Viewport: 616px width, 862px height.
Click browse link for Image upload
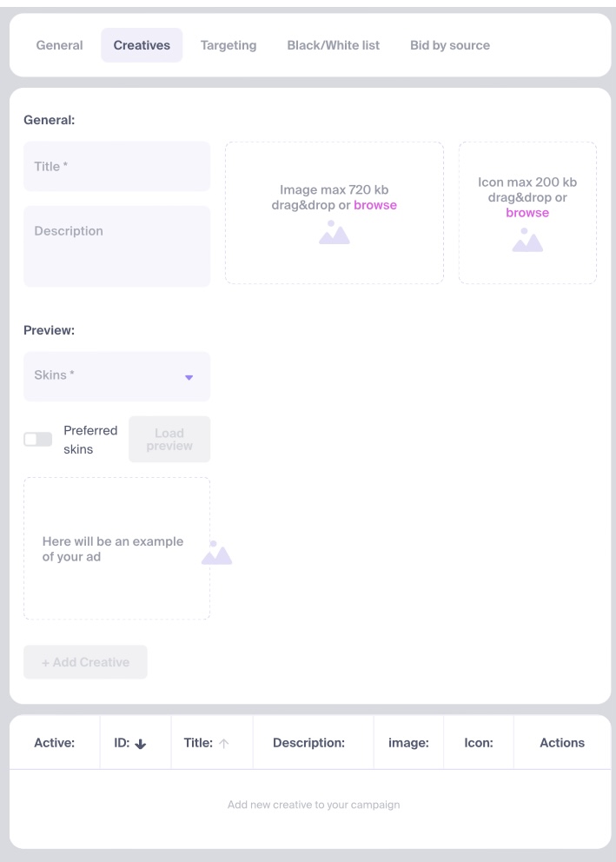click(375, 205)
